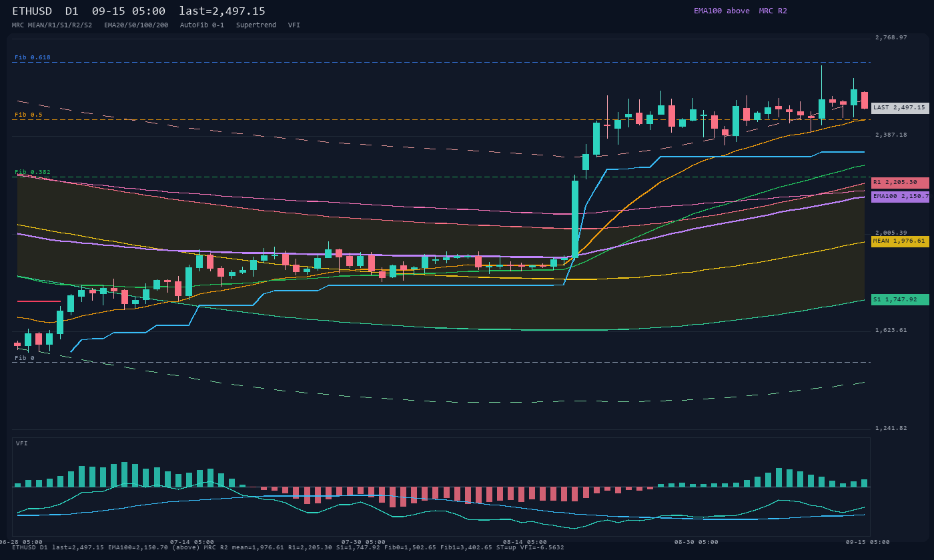Select the EMA20/50/100/200 legend entry
The width and height of the screenshot is (934, 560).
136,25
